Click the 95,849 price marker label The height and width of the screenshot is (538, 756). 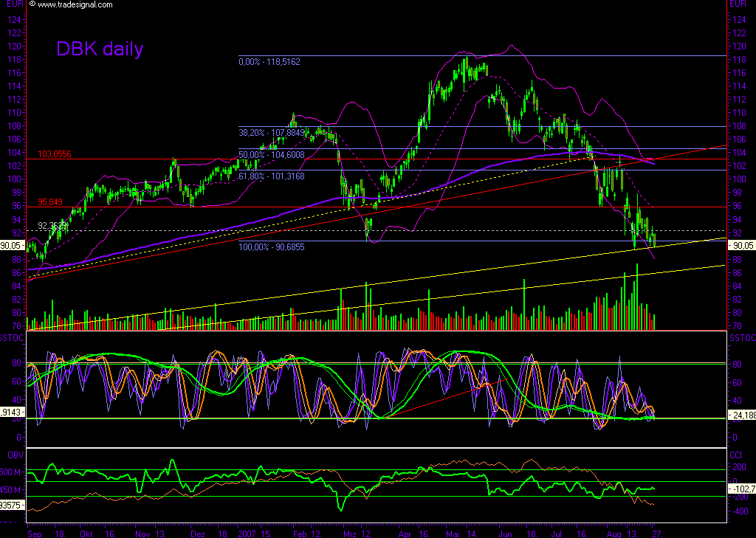click(50, 201)
